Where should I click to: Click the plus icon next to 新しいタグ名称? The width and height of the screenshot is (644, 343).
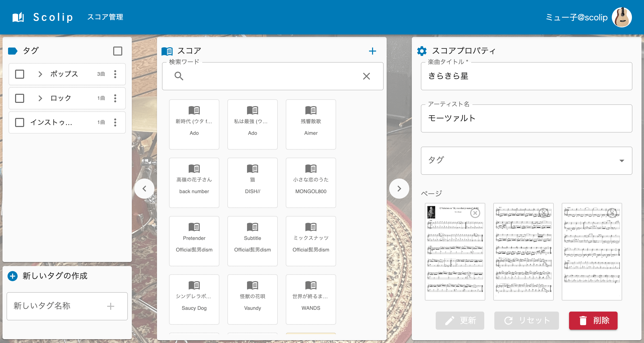[x=111, y=306]
